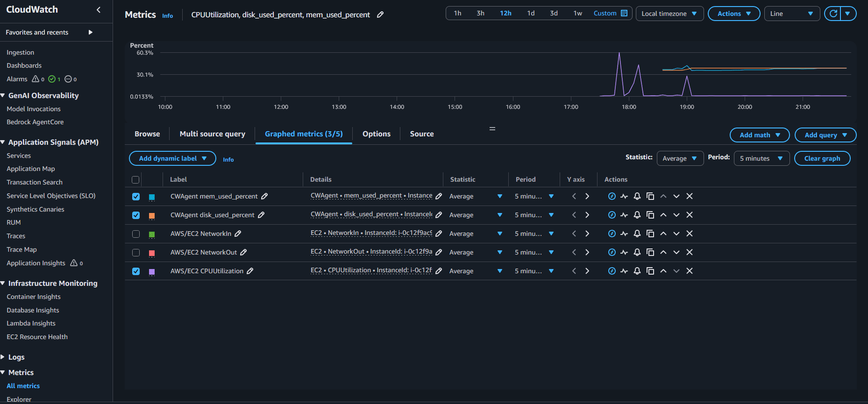Screen dimensions: 868x404
Task: Move the mem_used_percent row to left Y axis
Action: [574, 196]
